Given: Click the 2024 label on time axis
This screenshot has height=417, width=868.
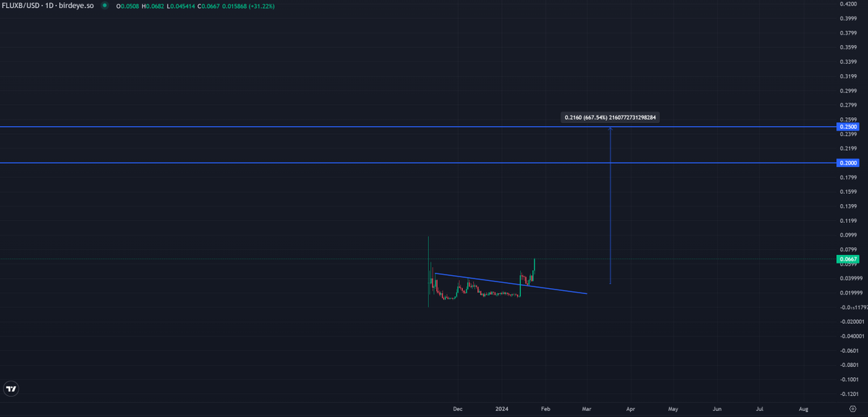Looking at the screenshot, I should 503,409.
